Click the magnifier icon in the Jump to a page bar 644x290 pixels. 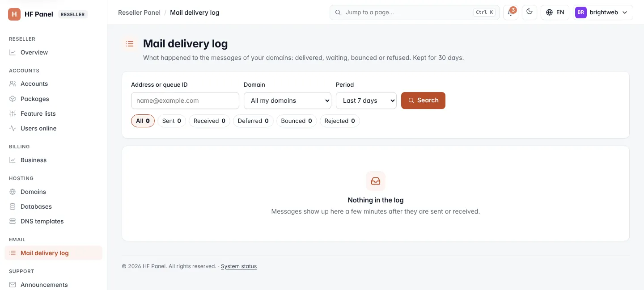[x=338, y=13]
